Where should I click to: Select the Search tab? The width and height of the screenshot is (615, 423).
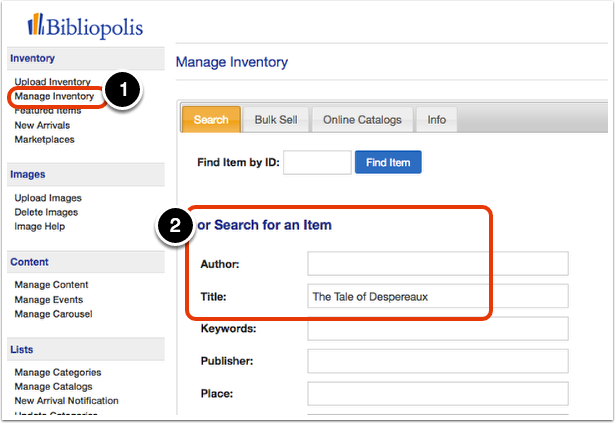pos(211,120)
